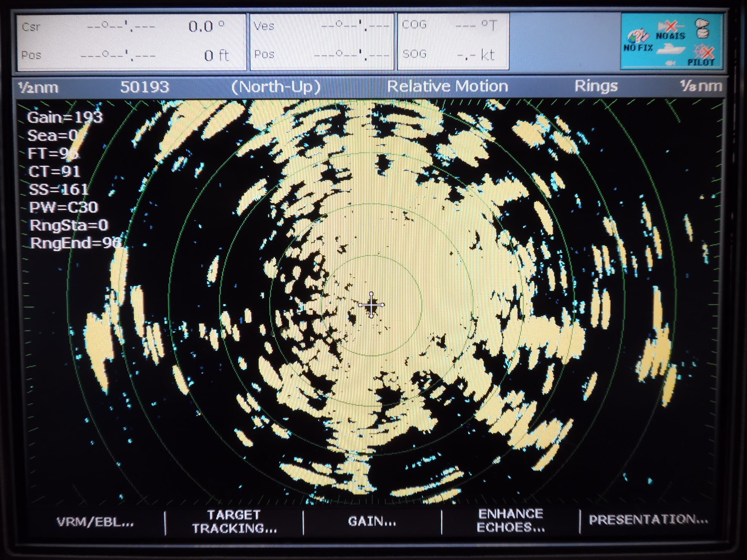Click the PW=C30 readout

point(64,207)
